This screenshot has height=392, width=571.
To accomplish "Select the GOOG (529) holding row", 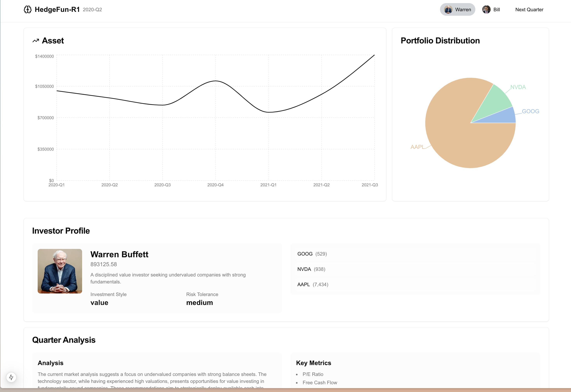I will [312, 254].
